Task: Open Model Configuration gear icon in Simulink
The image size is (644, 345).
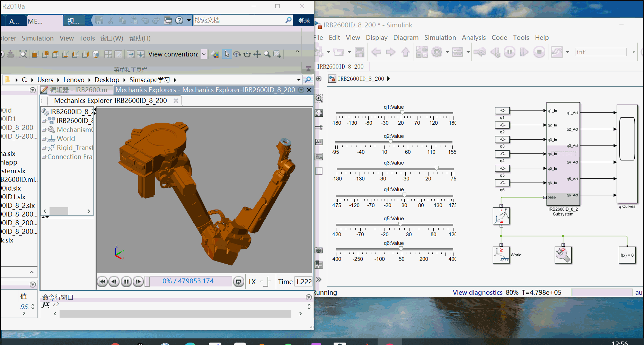Action: tap(437, 52)
